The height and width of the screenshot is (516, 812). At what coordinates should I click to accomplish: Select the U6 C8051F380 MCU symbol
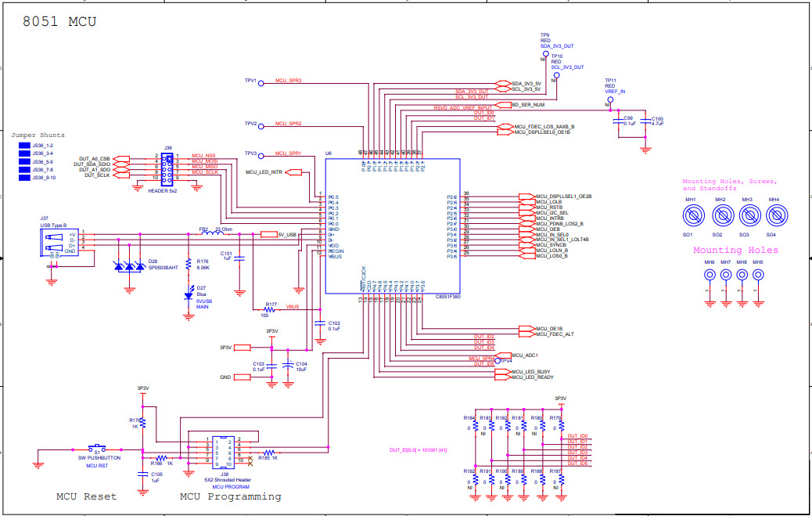393,227
